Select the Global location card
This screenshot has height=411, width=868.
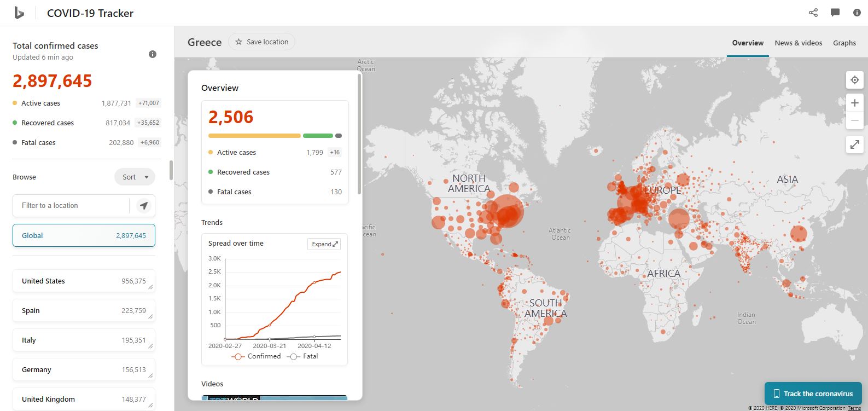pyautogui.click(x=84, y=235)
